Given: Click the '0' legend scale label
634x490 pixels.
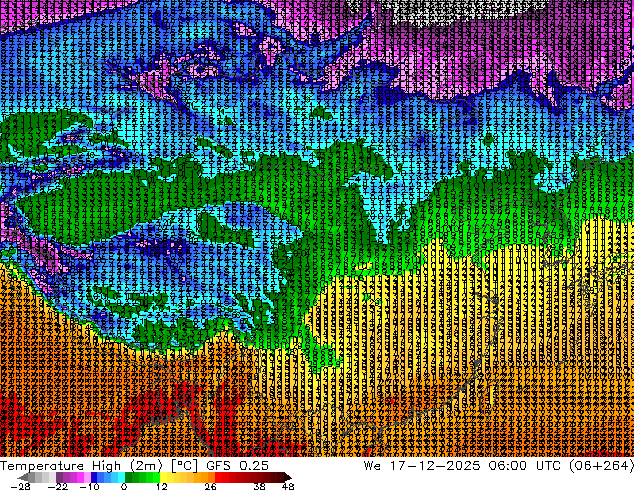Looking at the screenshot, I should point(124,486).
